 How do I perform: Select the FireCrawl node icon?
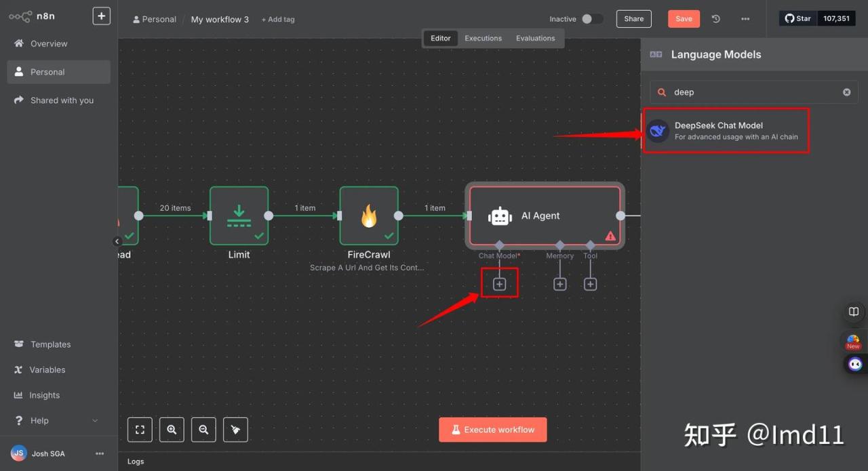point(369,216)
